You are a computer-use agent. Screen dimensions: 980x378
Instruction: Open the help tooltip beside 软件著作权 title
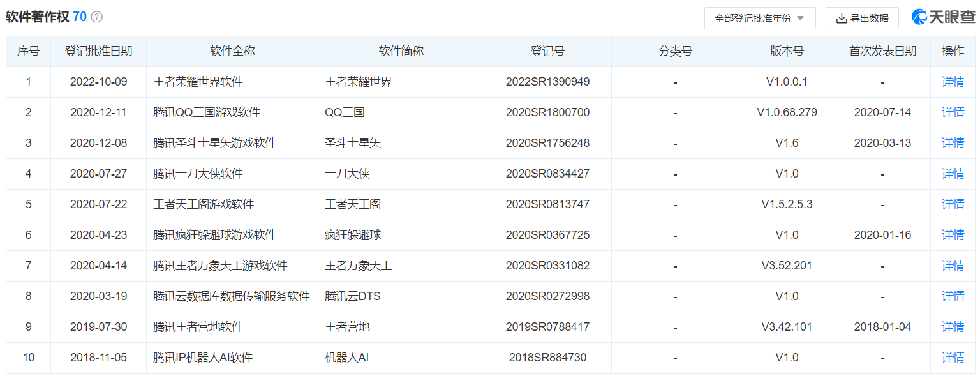click(x=94, y=17)
